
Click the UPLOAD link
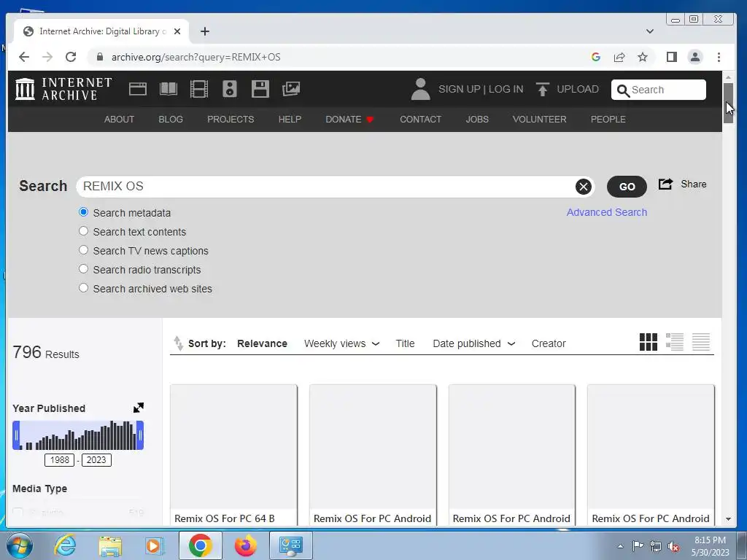(578, 89)
